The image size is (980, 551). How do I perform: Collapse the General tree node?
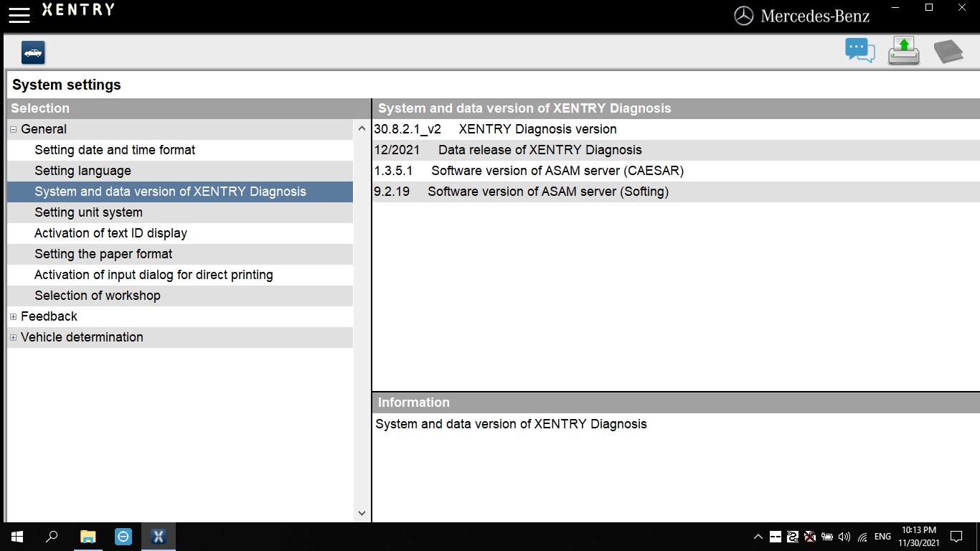14,130
